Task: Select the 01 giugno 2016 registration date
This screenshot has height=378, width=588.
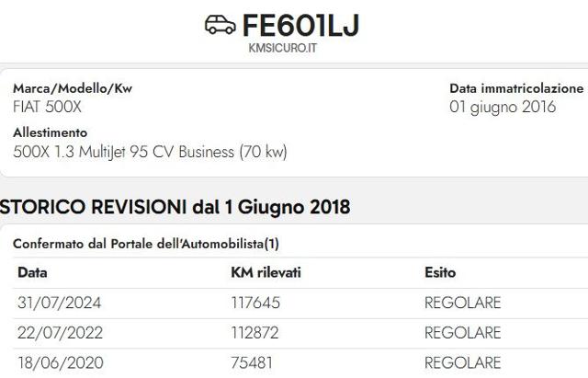Action: point(503,107)
